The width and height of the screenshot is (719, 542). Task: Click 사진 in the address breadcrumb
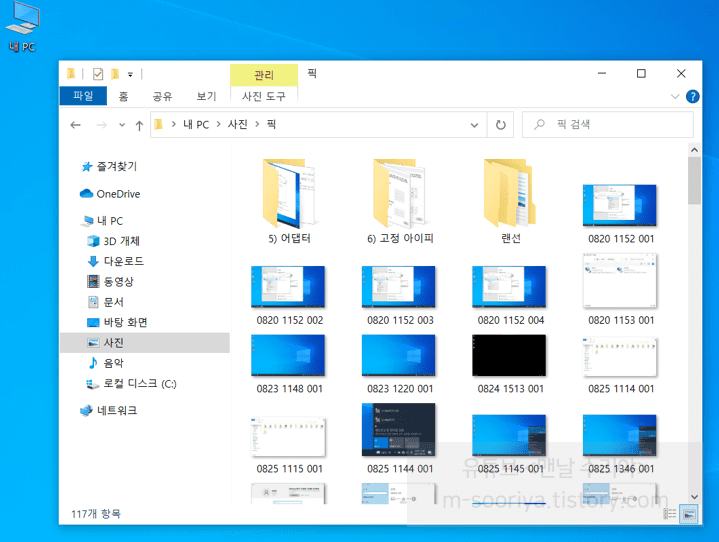238,124
